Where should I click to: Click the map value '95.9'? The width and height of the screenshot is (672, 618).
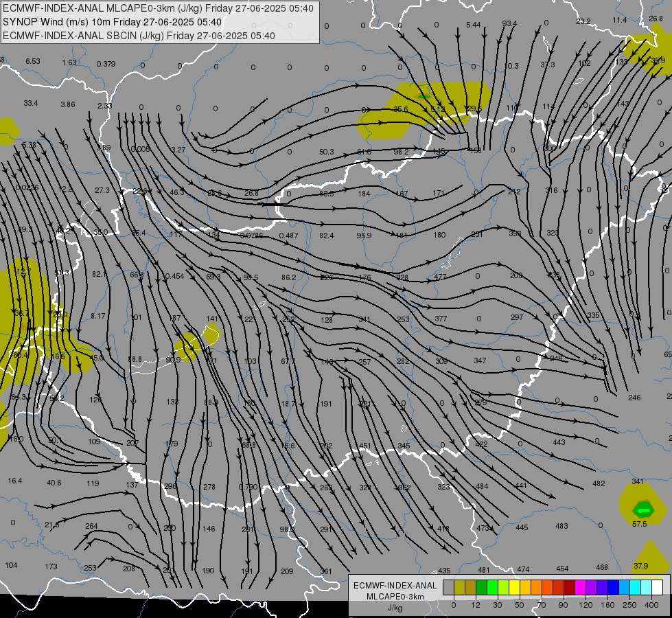[x=364, y=236]
